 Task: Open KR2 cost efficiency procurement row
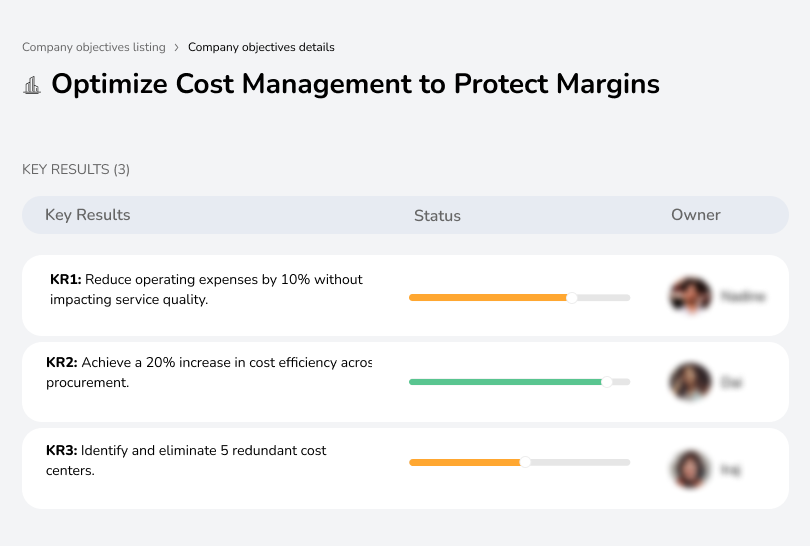405,382
